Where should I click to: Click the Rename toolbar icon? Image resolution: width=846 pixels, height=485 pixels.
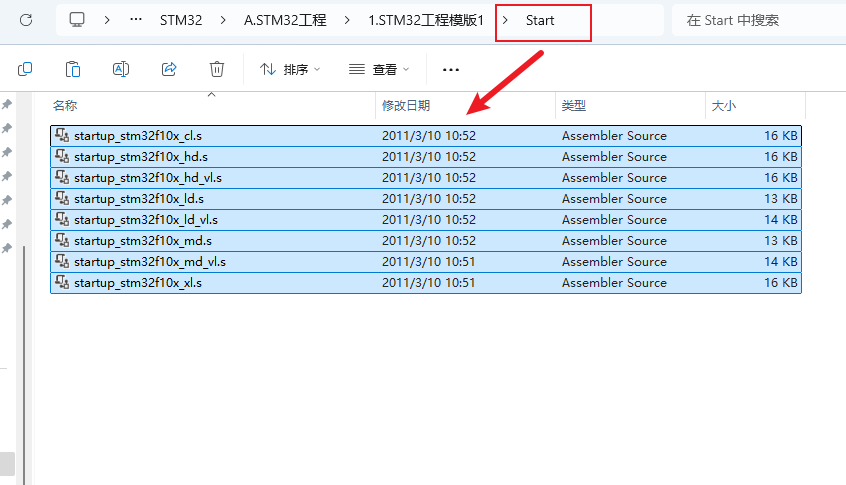pos(121,69)
